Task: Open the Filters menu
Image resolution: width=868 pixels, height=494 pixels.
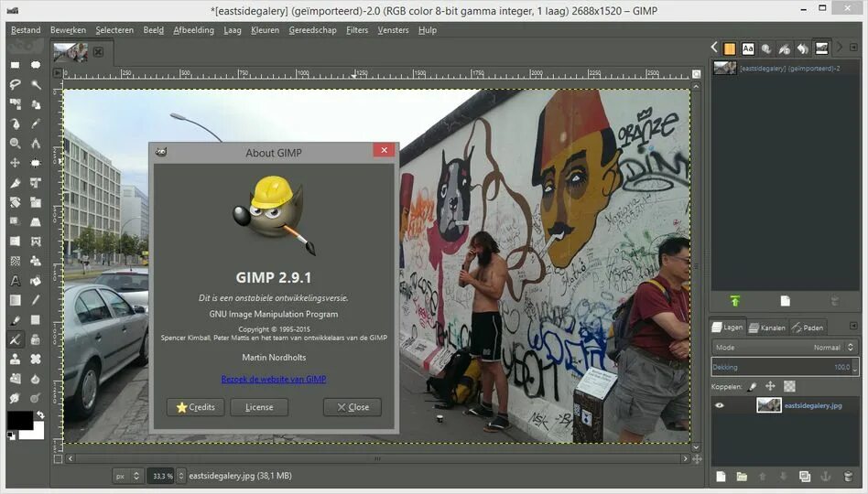Action: point(357,30)
